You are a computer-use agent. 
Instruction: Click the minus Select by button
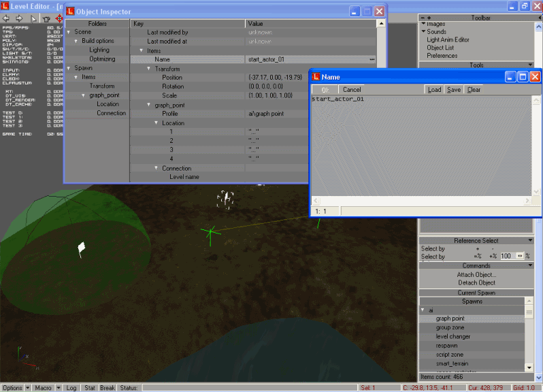click(x=493, y=248)
